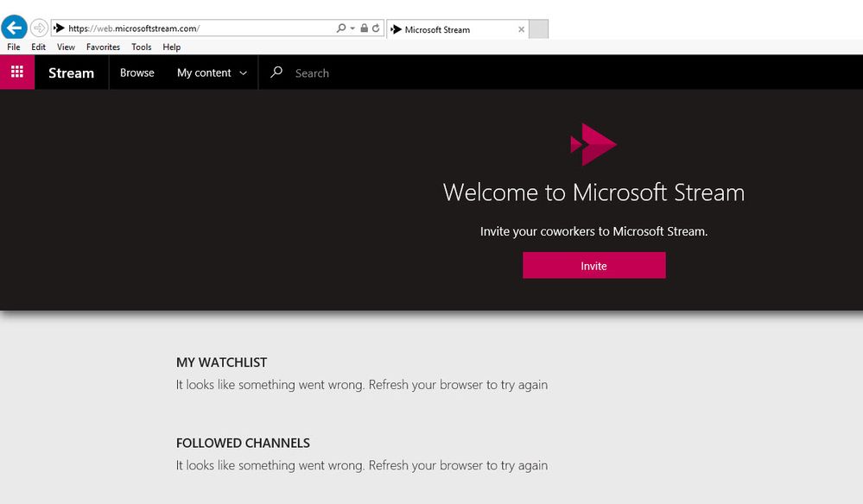Open the Favorites menu
The image size is (863, 504).
pyautogui.click(x=103, y=47)
